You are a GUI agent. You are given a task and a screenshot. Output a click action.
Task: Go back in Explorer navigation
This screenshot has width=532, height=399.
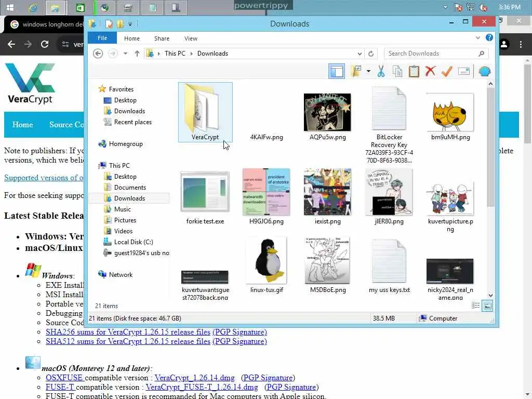[98, 54]
